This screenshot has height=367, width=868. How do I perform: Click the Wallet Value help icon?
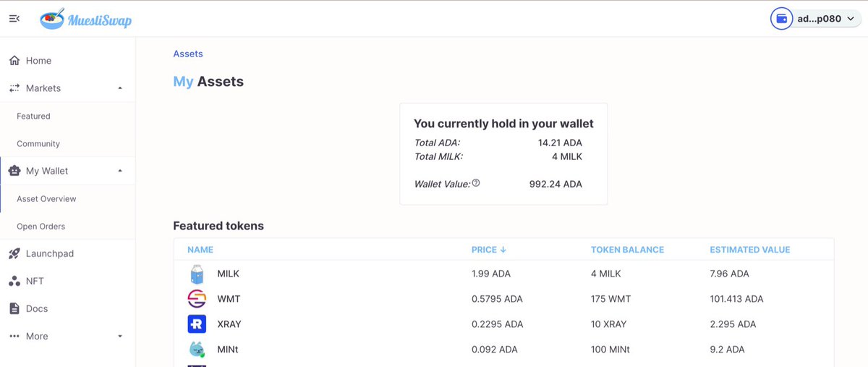(x=476, y=183)
